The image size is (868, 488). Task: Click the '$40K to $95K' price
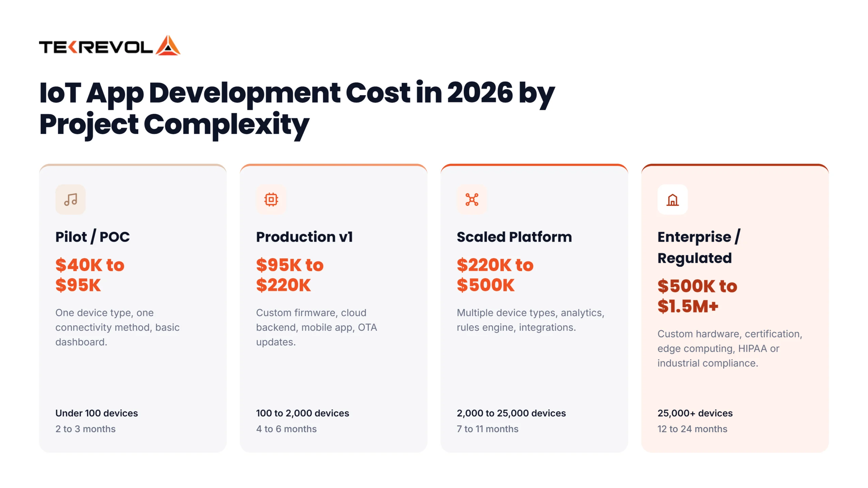90,275
